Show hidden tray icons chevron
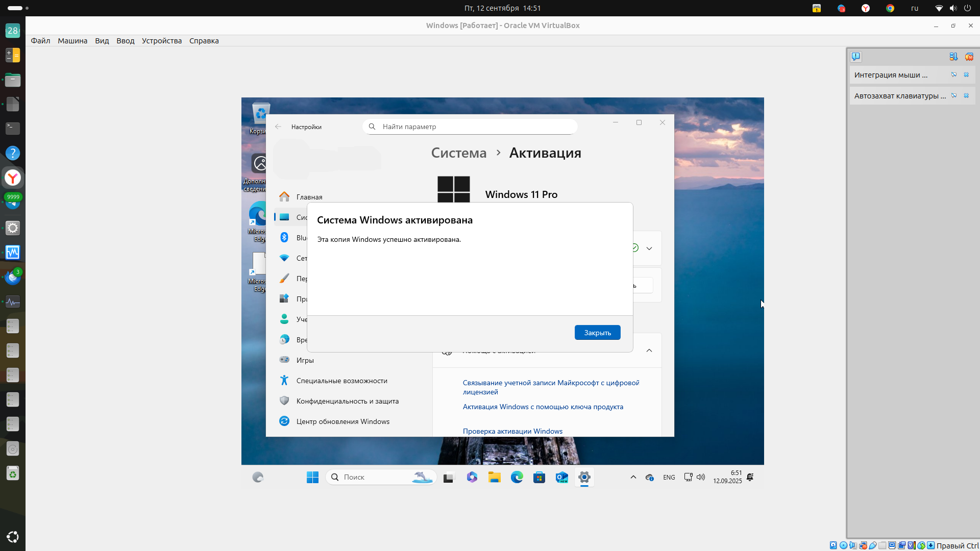The width and height of the screenshot is (980, 551). 633,477
